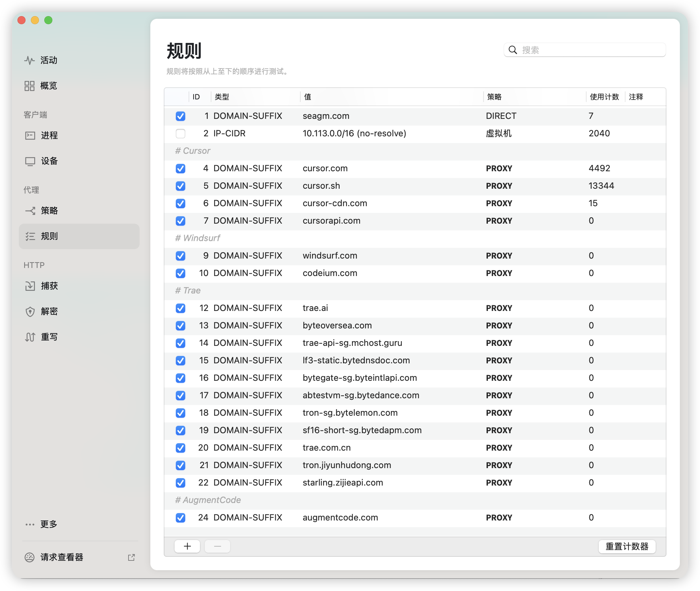Click the 重置计数器 button
The width and height of the screenshot is (700, 591).
pos(627,546)
